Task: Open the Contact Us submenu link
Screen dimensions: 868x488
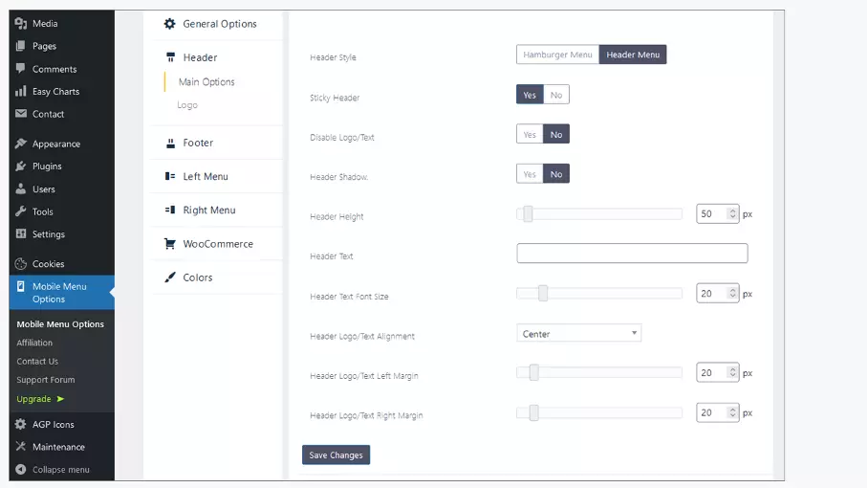Action: (x=37, y=361)
